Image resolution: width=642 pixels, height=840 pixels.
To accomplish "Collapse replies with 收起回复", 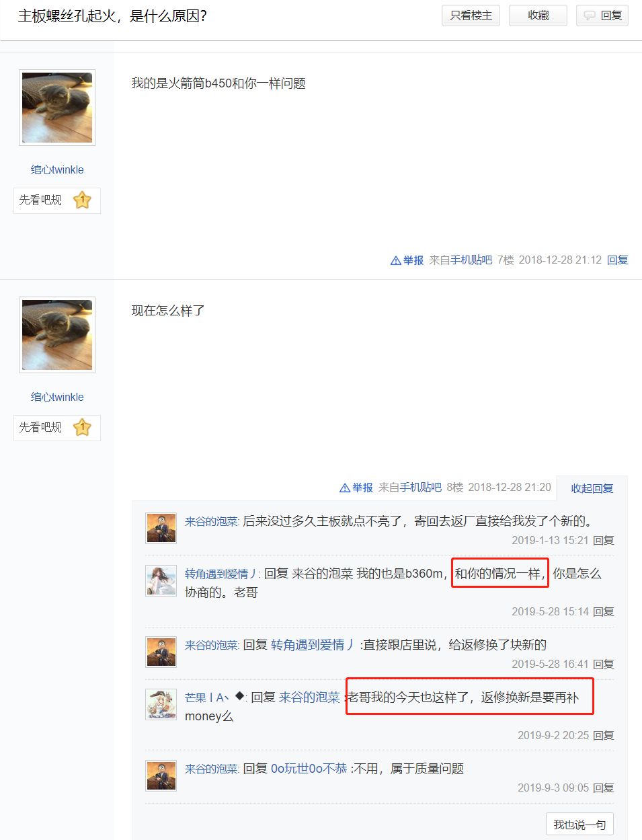I will [x=592, y=488].
